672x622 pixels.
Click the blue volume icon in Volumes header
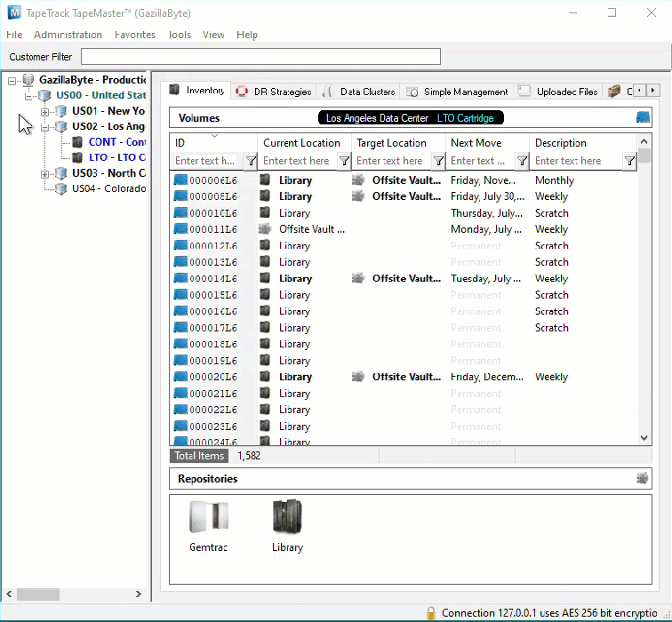tap(643, 117)
